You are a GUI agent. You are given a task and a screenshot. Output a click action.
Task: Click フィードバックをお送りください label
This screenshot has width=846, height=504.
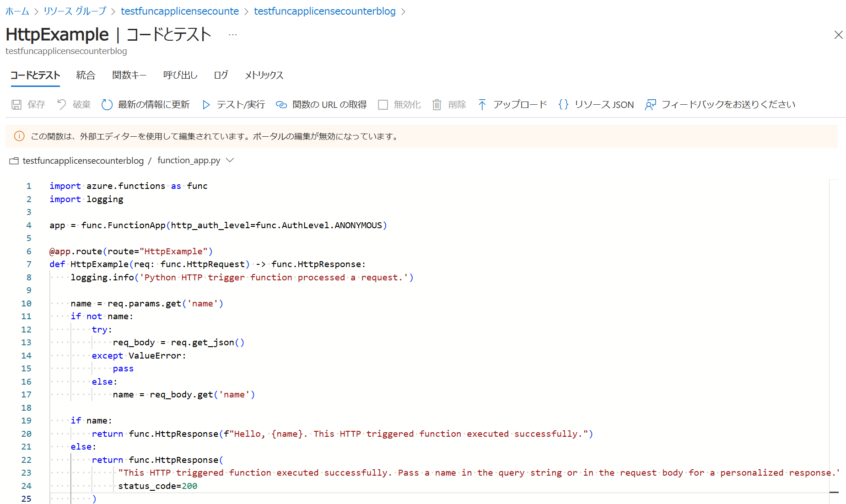tap(728, 105)
